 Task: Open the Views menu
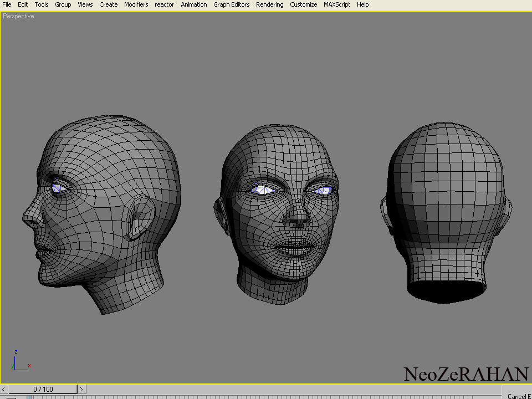pos(85,4)
